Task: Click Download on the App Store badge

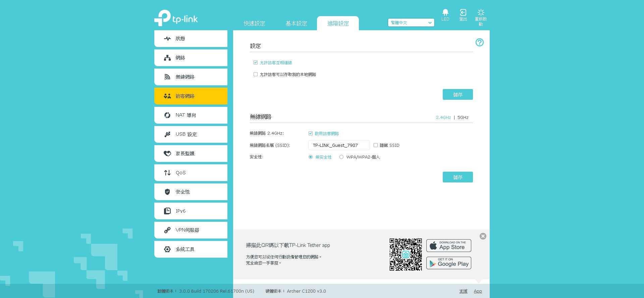Action: (448, 246)
